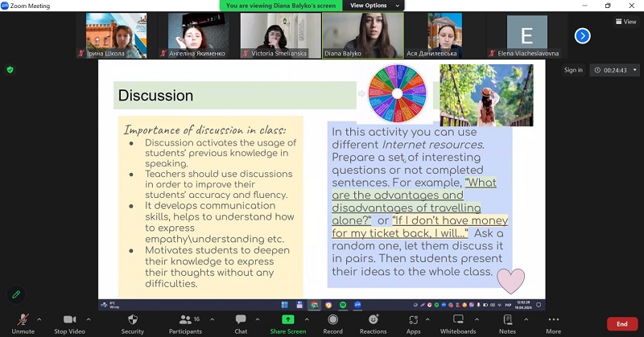Click the Discussion slide title
The height and width of the screenshot is (337, 644).
click(x=155, y=95)
